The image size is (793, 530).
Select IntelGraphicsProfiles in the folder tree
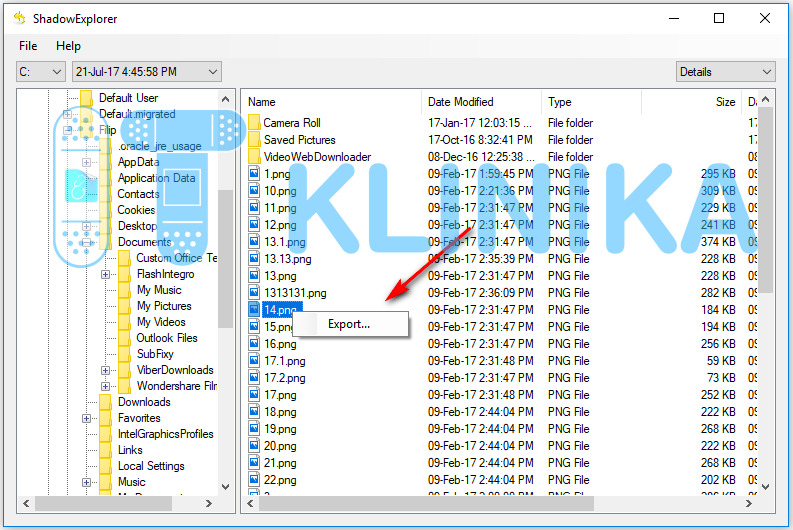[165, 434]
